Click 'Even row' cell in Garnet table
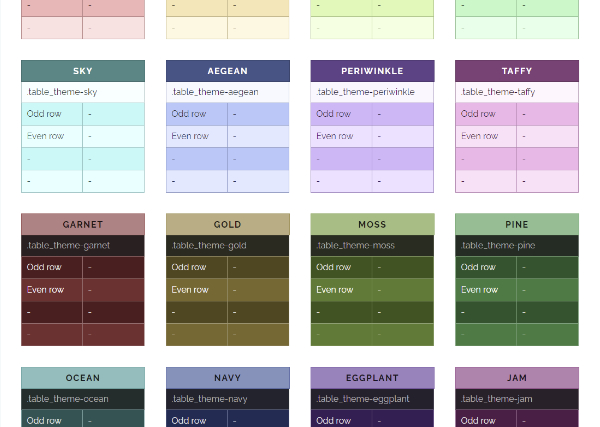Viewport: 600px width, 427px height. [52, 290]
